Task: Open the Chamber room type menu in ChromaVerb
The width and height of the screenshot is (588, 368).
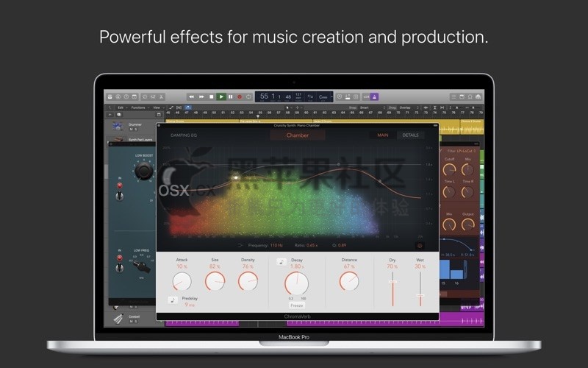Action: [x=298, y=135]
